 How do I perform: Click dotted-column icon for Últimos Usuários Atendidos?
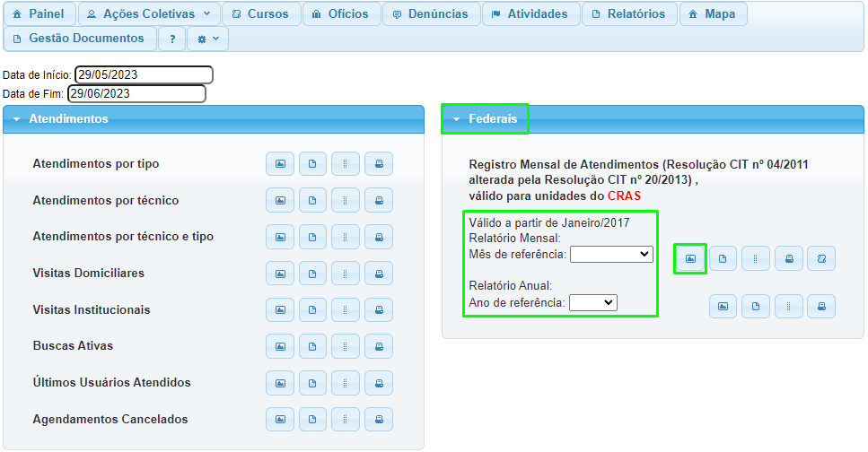(x=346, y=383)
